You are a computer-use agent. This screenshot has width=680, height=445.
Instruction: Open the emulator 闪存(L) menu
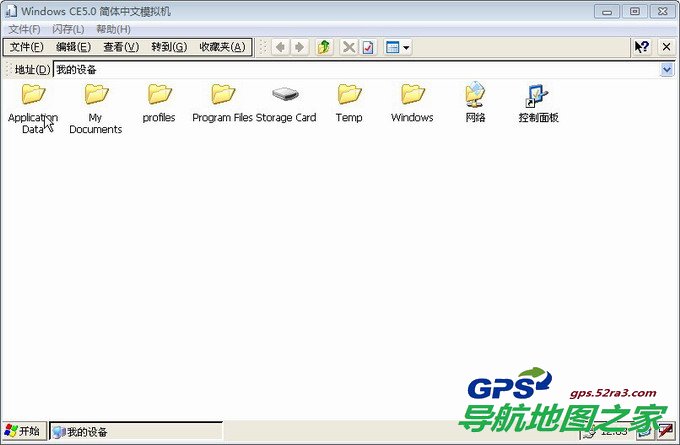(68, 29)
